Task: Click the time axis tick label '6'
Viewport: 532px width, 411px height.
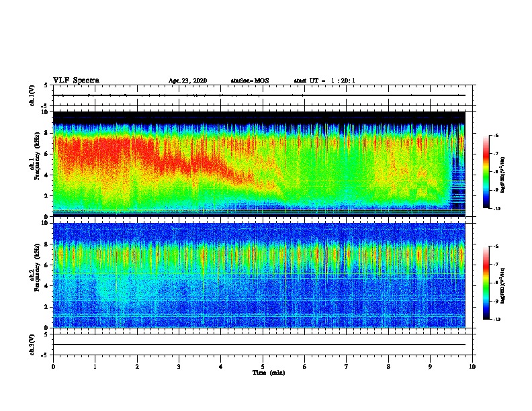Action: coord(305,367)
